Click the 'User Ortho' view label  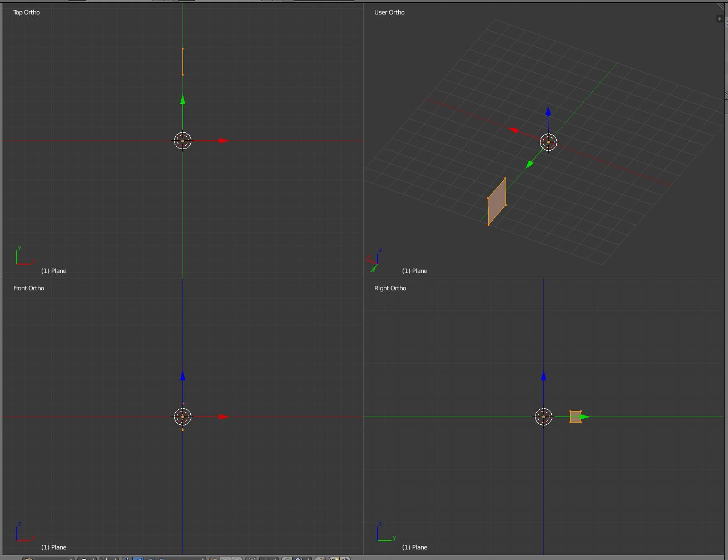coord(389,12)
